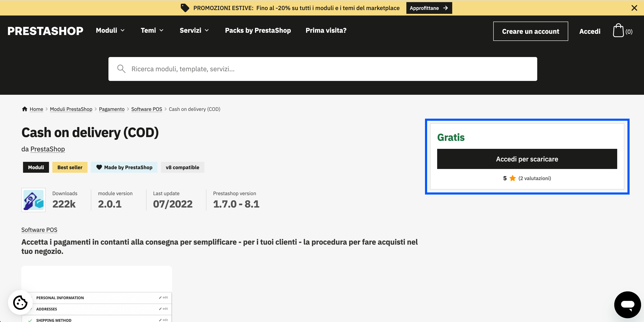
Task: Open Software POS category link above description
Action: coord(39,230)
